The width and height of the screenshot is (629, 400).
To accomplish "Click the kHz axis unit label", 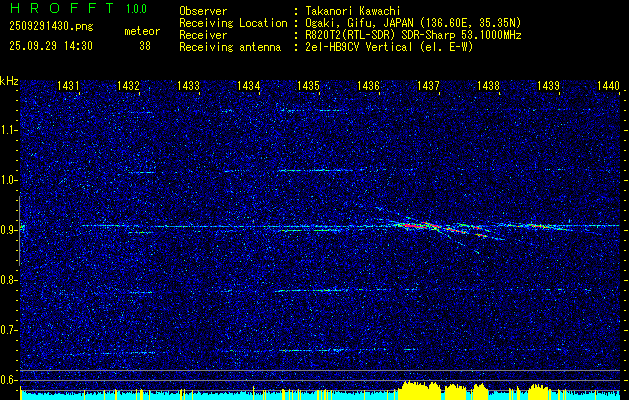I will 9,81.
